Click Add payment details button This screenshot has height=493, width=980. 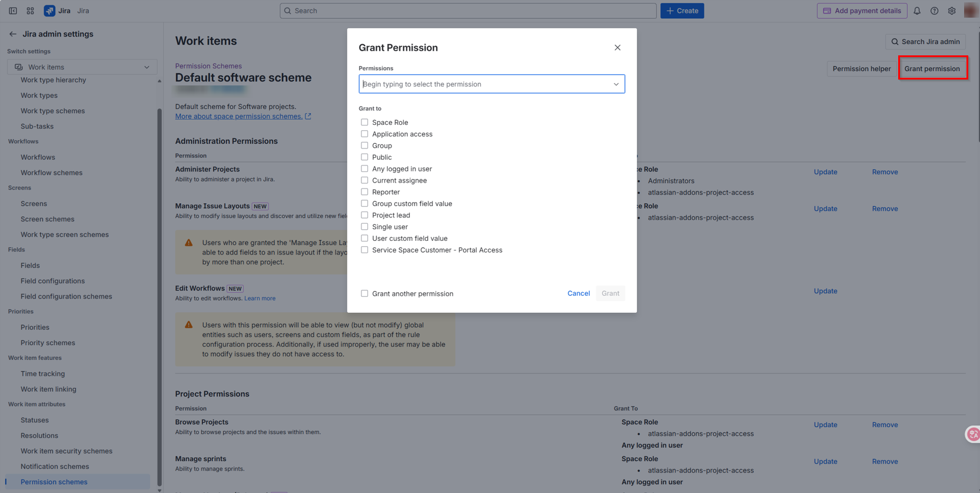tap(862, 11)
